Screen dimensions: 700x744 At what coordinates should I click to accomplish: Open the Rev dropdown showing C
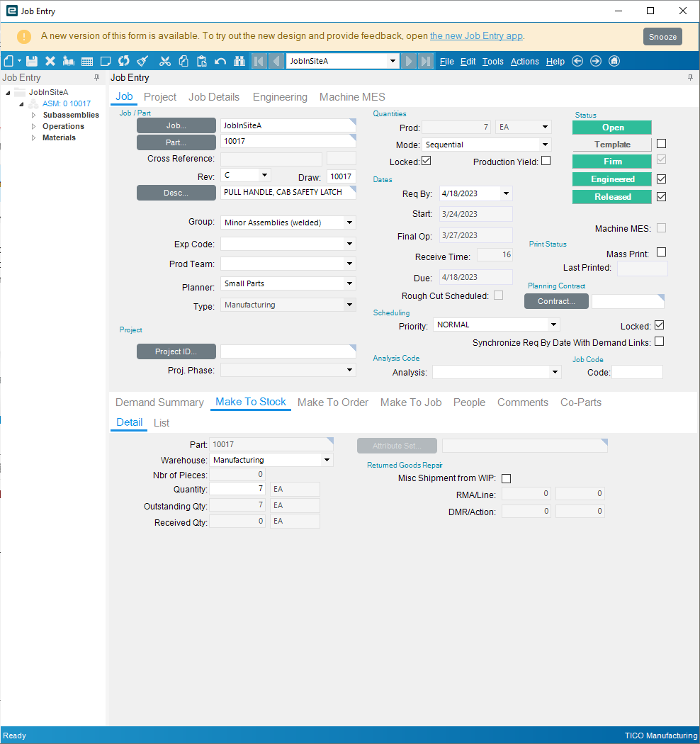265,175
